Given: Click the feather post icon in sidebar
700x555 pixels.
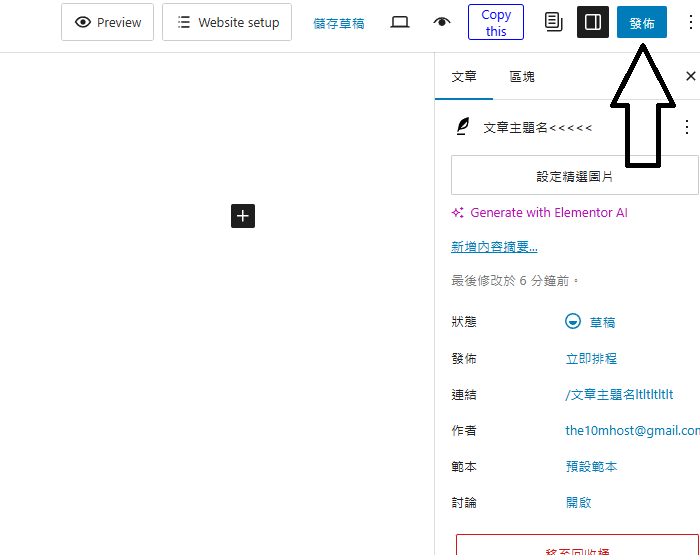Looking at the screenshot, I should pyautogui.click(x=463, y=127).
